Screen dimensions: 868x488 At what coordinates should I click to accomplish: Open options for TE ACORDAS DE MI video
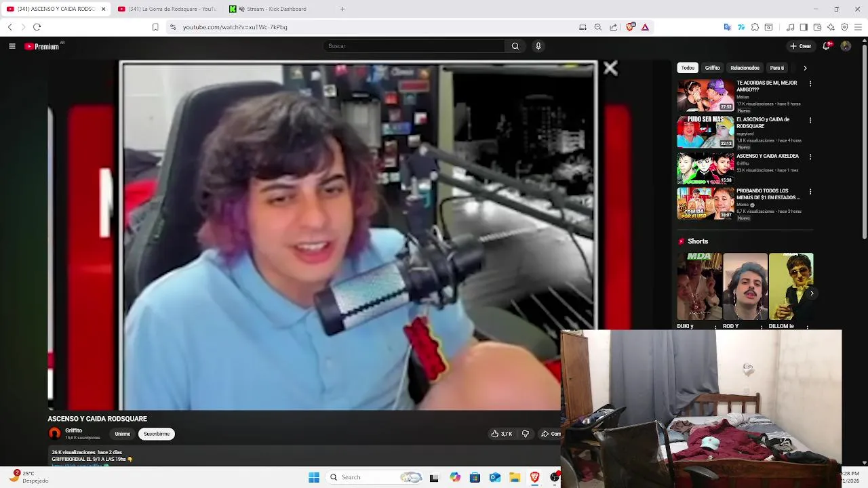[810, 84]
